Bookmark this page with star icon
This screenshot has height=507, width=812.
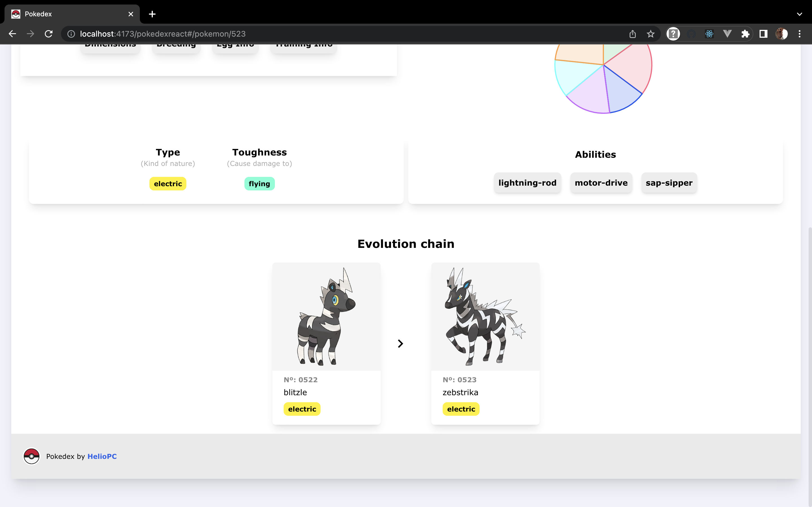pos(650,34)
